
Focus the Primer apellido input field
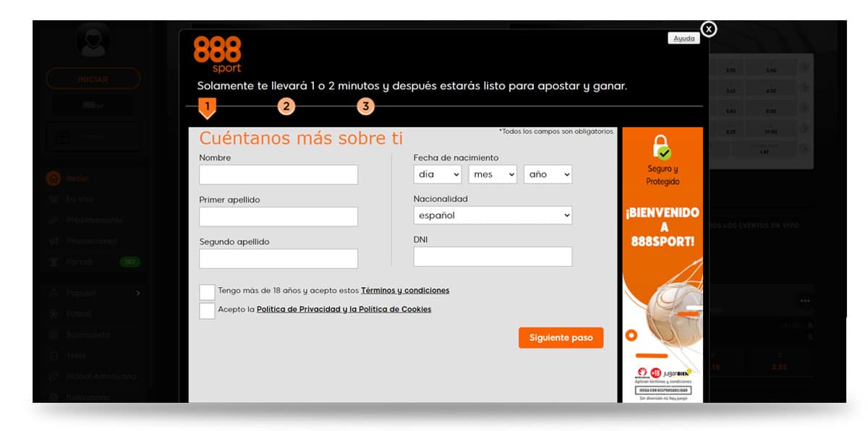[278, 216]
